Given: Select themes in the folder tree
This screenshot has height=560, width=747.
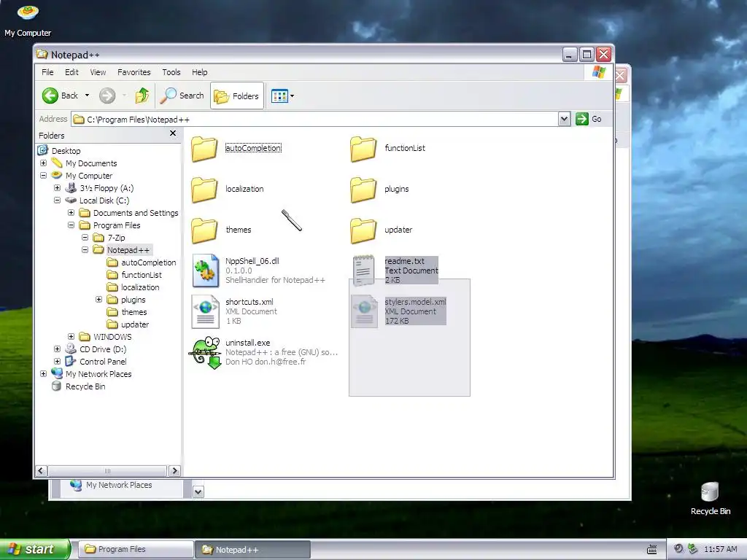Looking at the screenshot, I should 134,312.
